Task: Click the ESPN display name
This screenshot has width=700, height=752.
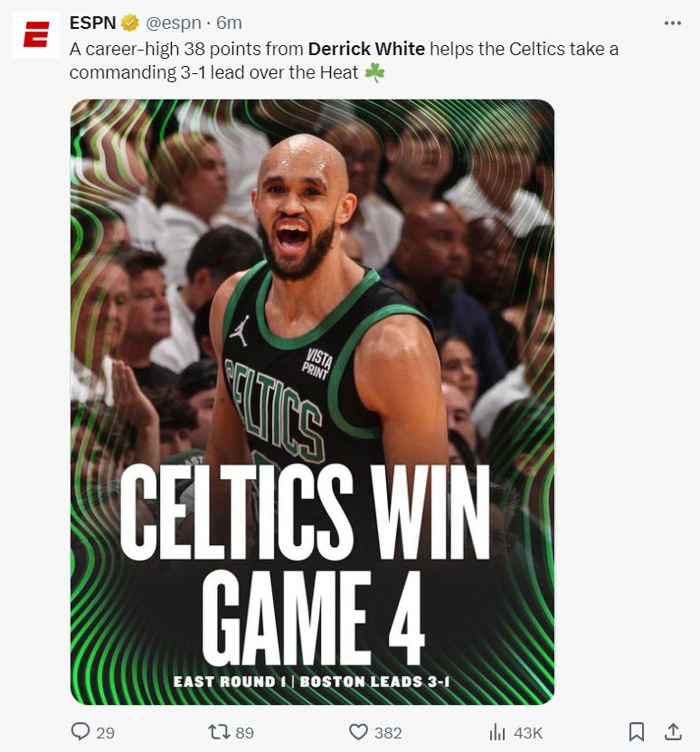Action: 92,23
